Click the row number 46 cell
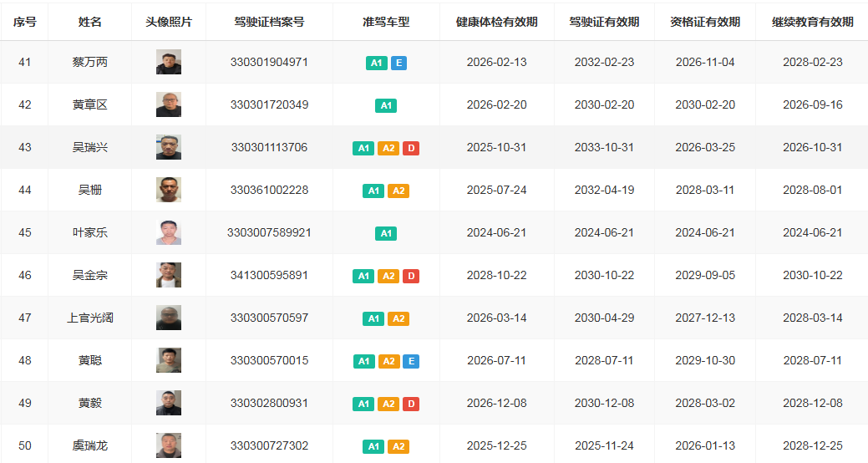The width and height of the screenshot is (868, 463). 25,276
